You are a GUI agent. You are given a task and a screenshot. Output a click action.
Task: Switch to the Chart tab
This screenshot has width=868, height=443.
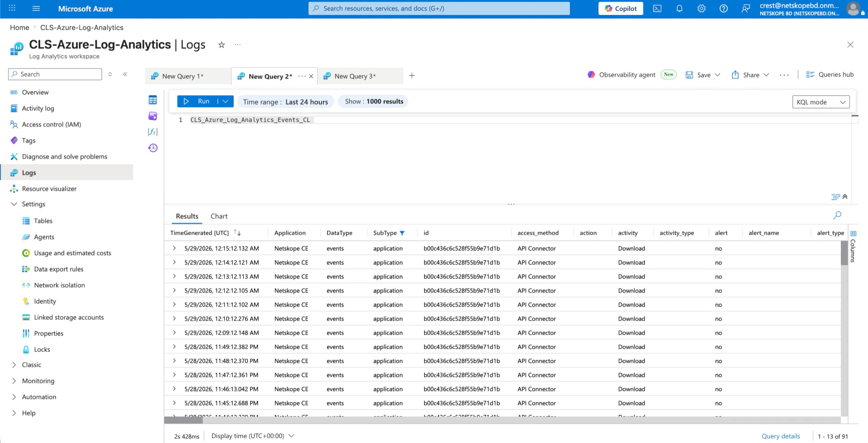[x=219, y=217]
